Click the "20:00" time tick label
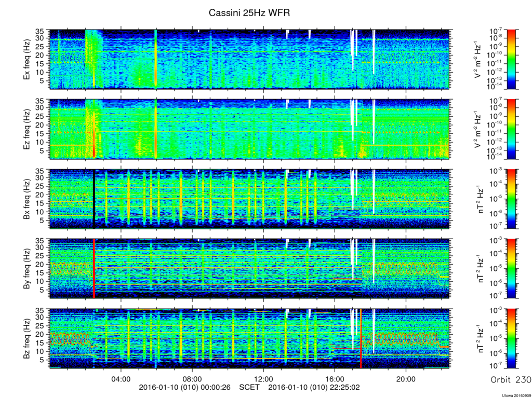This screenshot has height=398, width=532. 406,379
